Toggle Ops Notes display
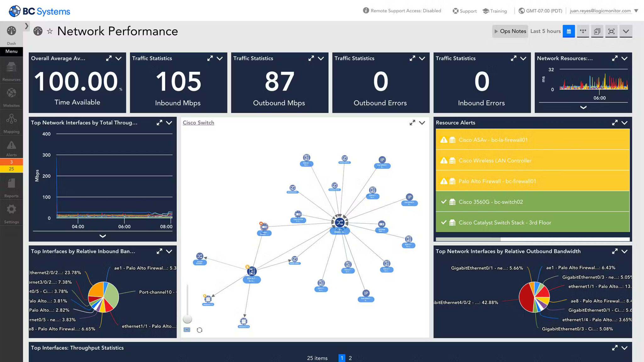The image size is (644, 362). pyautogui.click(x=510, y=31)
